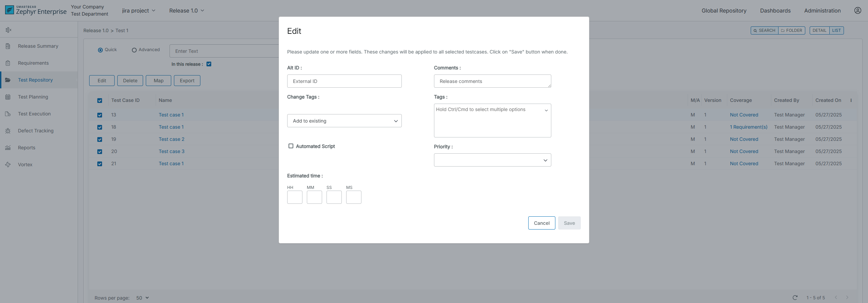Click the Test Planning calendar icon
Image resolution: width=868 pixels, height=303 pixels.
tap(8, 97)
